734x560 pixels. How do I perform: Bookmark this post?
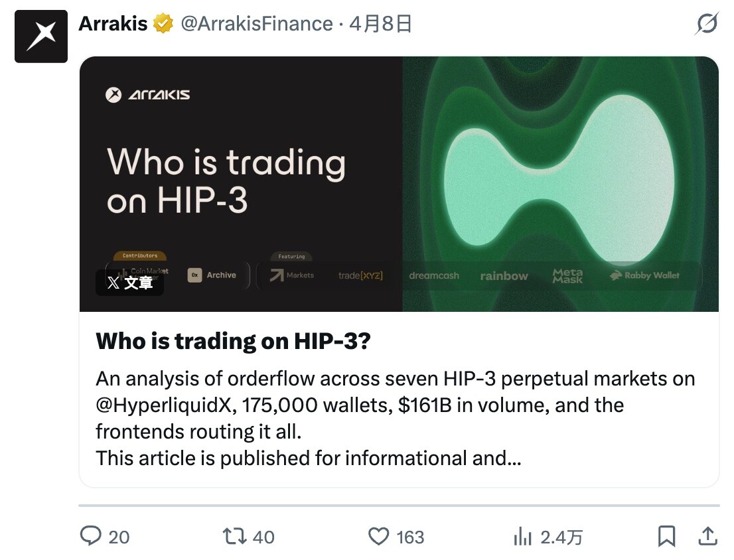[666, 536]
